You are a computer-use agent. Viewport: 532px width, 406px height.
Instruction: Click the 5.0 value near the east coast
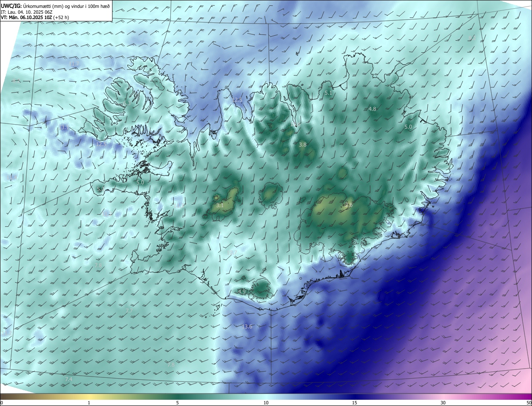point(408,127)
